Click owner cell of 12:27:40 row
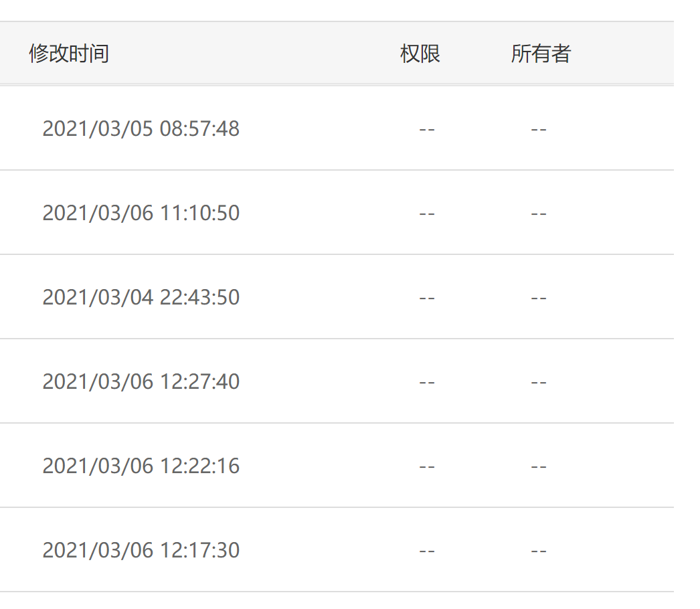700x609 pixels. pos(539,383)
